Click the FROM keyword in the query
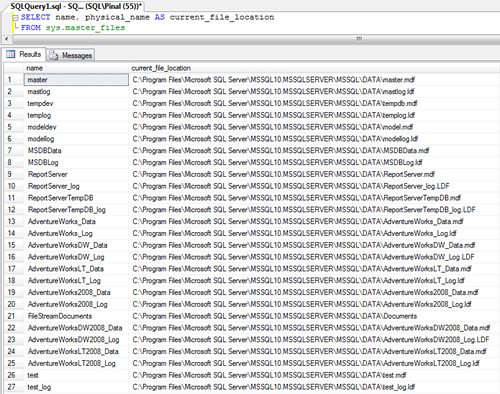This screenshot has width=500, height=394. [31, 28]
